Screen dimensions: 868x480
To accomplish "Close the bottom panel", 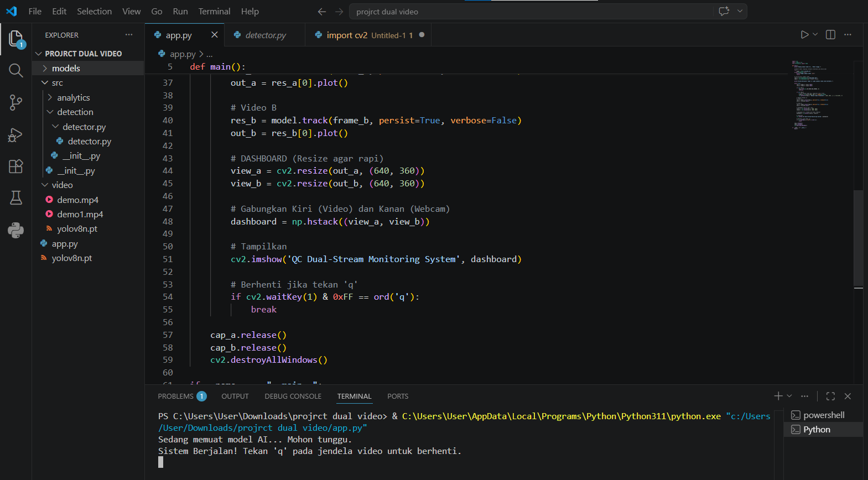I will (848, 396).
